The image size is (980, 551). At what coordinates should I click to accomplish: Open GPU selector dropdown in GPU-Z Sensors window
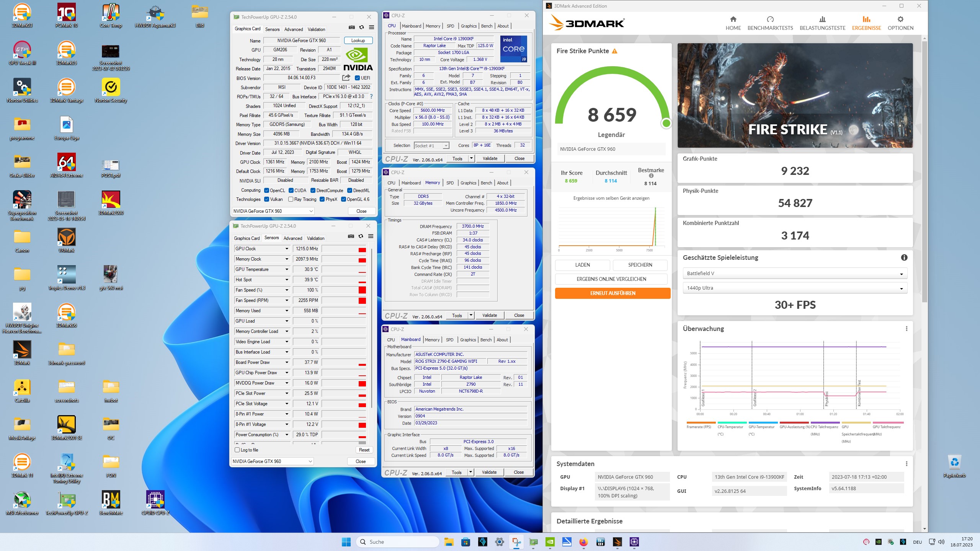point(272,461)
